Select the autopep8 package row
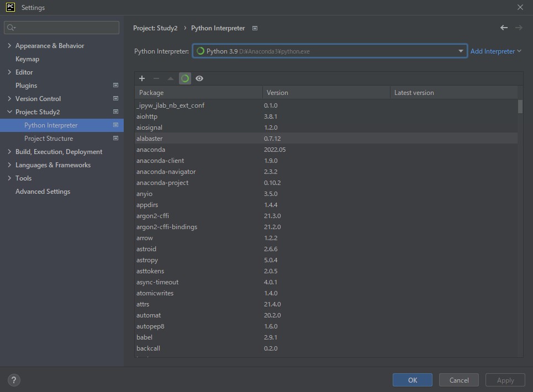 (x=326, y=326)
